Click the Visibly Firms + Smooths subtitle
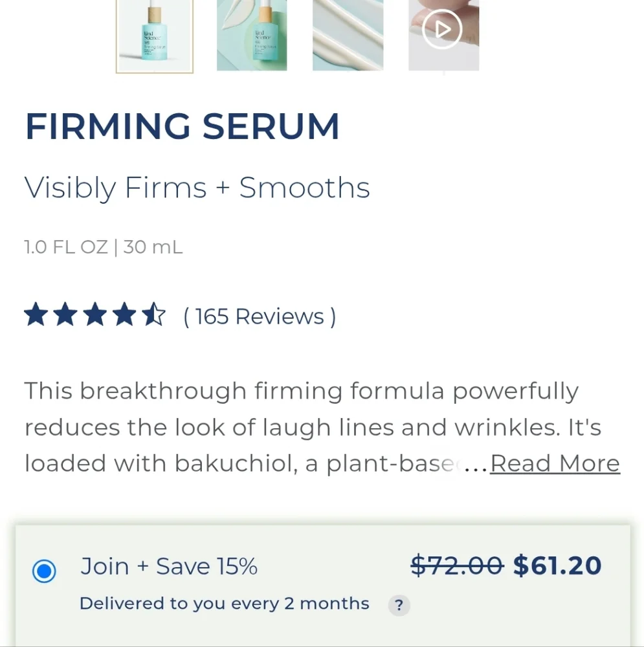The image size is (644, 647). (x=197, y=188)
